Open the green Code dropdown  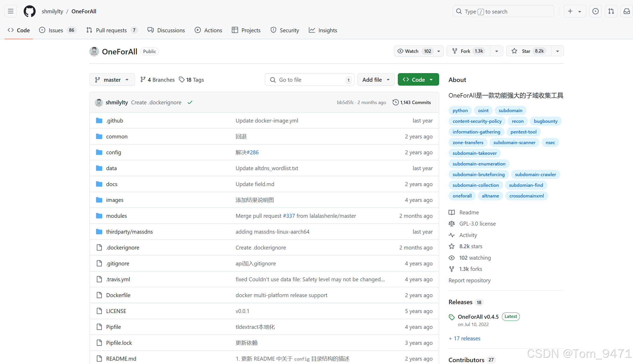[418, 80]
